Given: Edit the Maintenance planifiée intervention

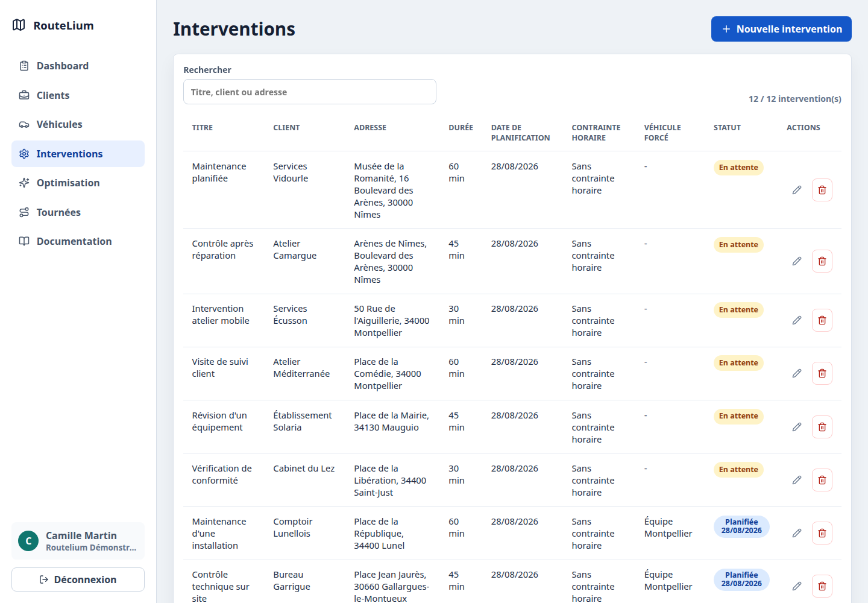Looking at the screenshot, I should click(797, 190).
